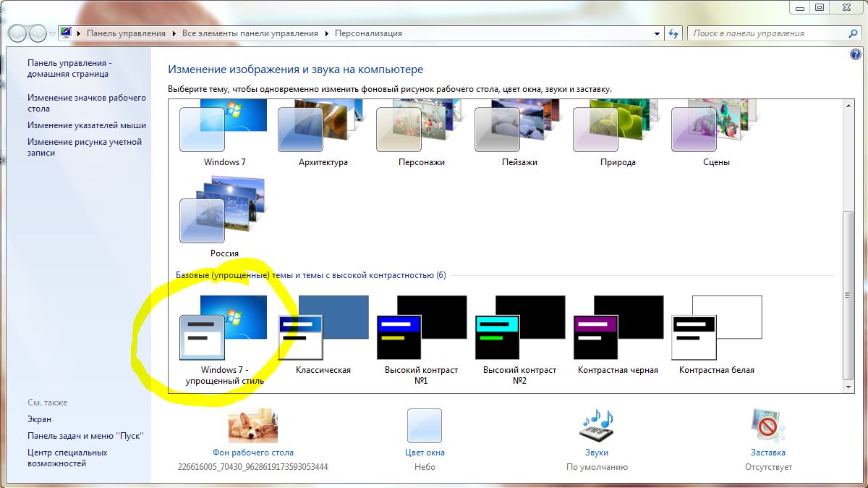Image resolution: width=868 pixels, height=488 pixels.
Task: Click Все элементы панели управления breadcrumb
Action: coord(250,33)
